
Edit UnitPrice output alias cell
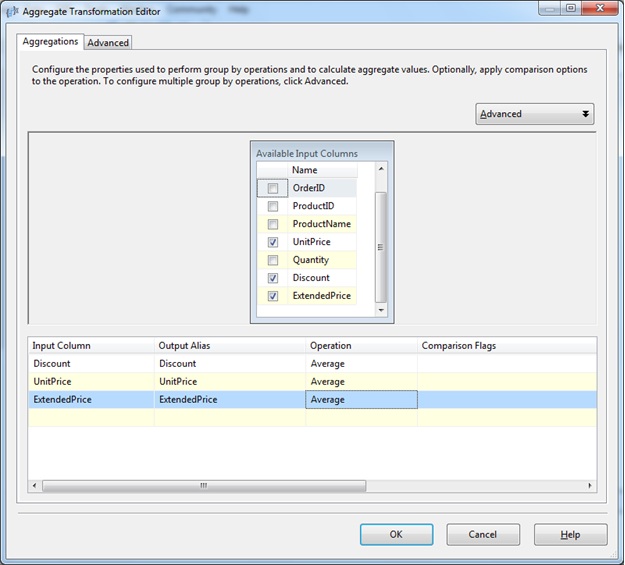tap(230, 382)
